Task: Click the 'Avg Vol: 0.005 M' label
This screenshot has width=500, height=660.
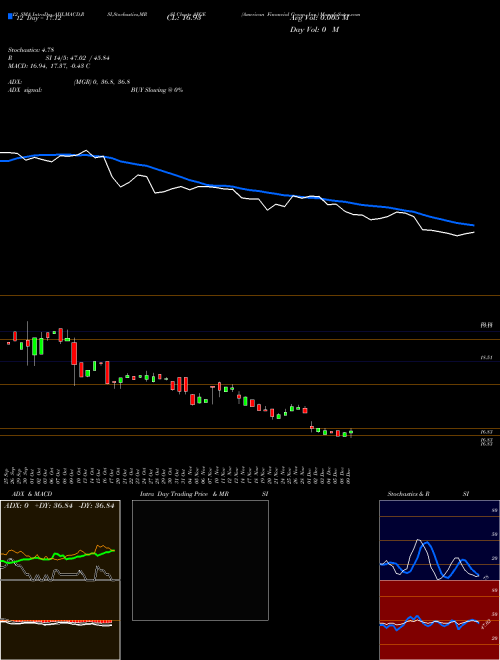Action: click(x=319, y=18)
